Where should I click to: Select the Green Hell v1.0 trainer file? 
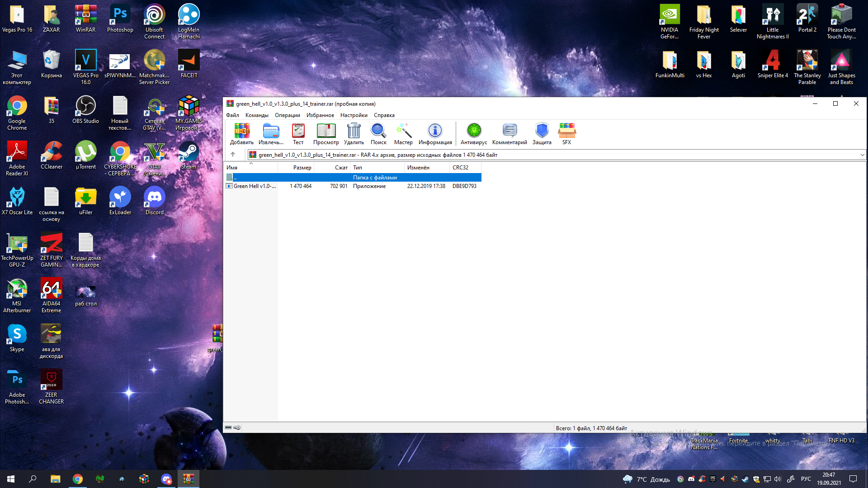(254, 186)
